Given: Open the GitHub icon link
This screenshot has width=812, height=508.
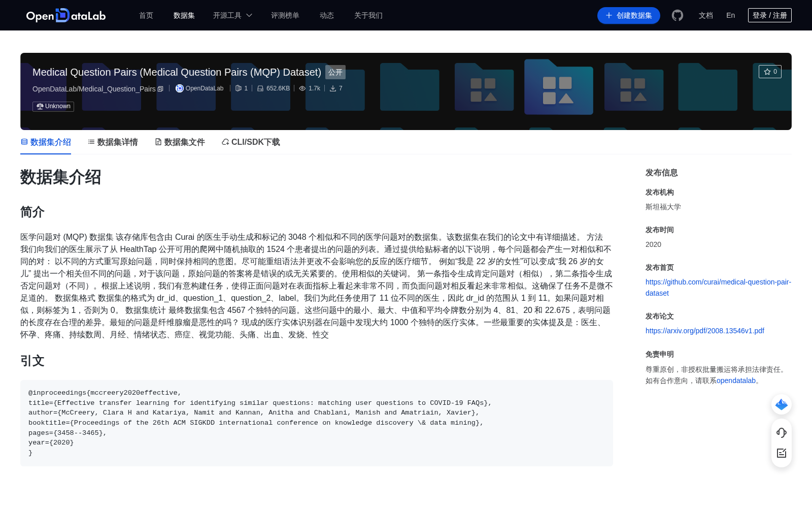Looking at the screenshot, I should click(x=678, y=15).
